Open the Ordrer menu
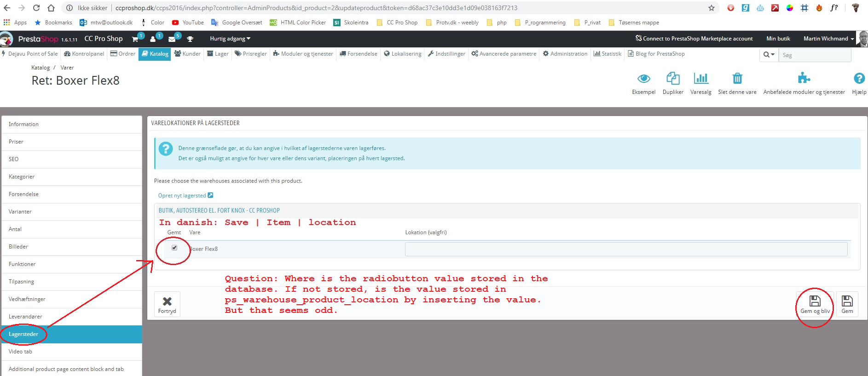 [123, 54]
